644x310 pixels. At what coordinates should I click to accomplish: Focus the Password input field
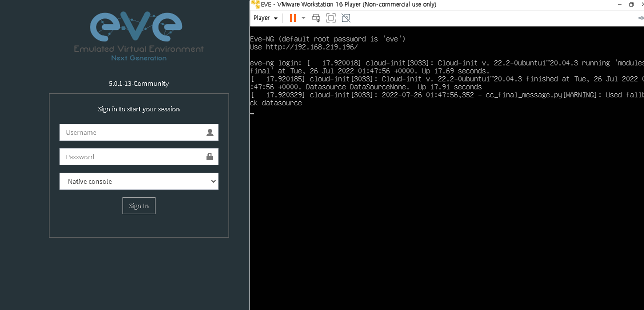[139, 157]
